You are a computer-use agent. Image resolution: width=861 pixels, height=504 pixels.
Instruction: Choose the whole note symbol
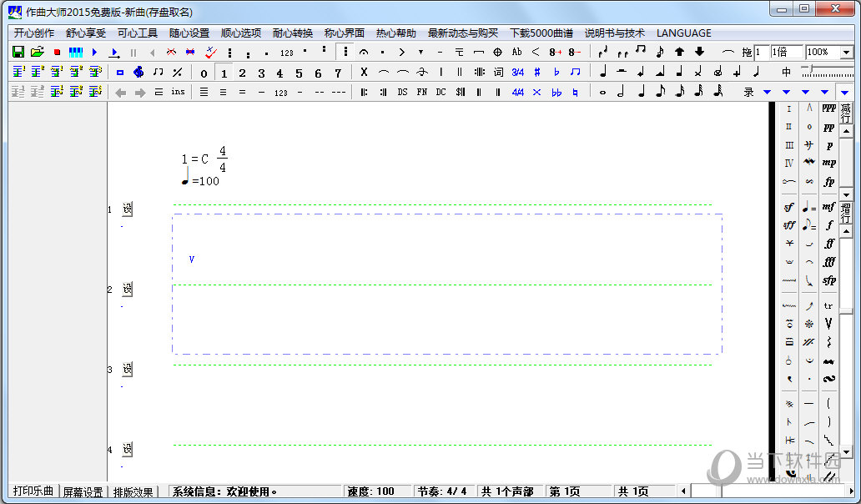(602, 92)
